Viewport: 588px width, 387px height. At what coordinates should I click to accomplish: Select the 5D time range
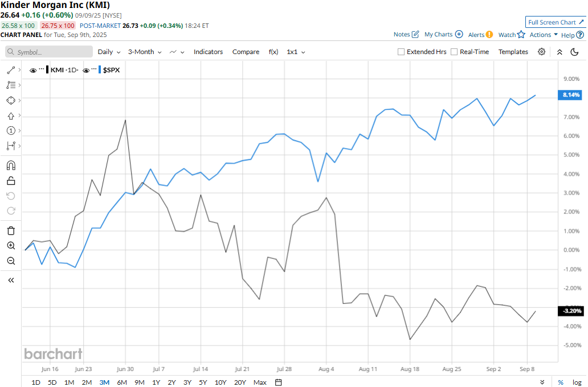(52, 382)
